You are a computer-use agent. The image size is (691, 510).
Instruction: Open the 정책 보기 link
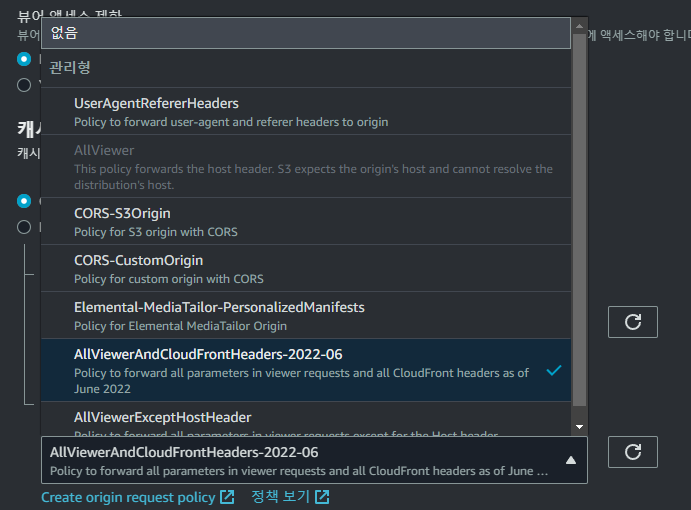click(281, 497)
